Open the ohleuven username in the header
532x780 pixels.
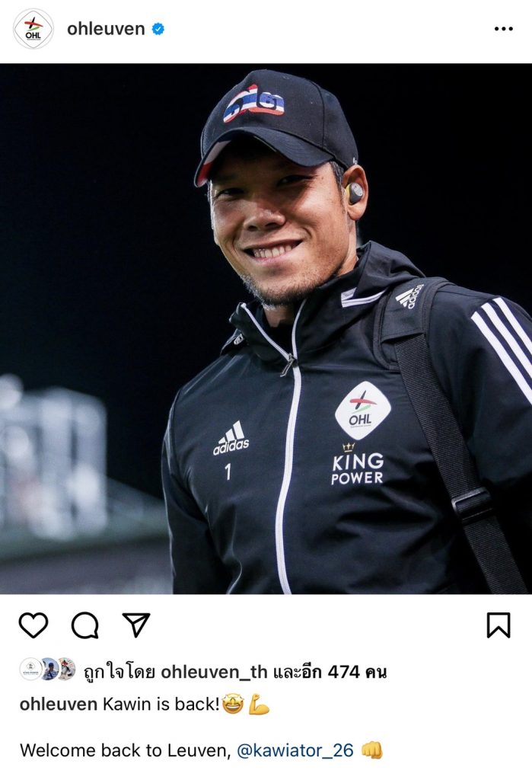(106, 29)
